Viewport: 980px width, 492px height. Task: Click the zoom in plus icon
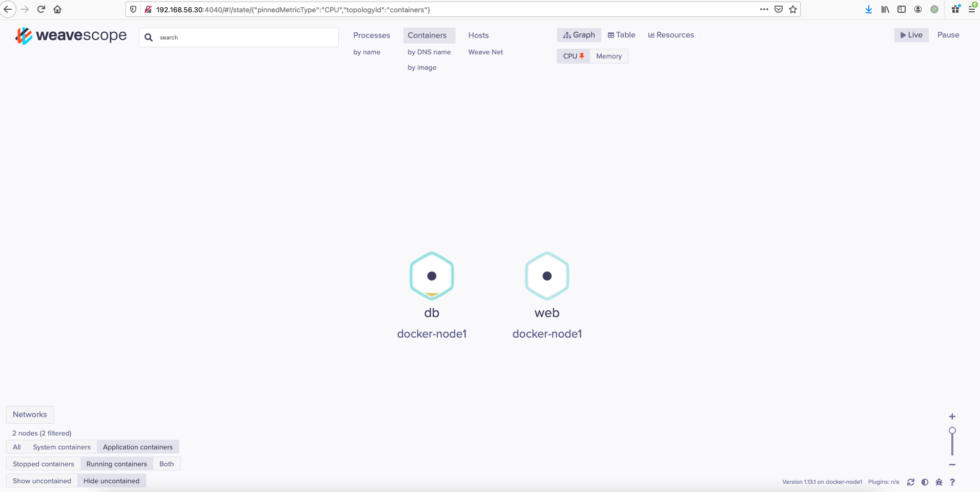pos(952,417)
